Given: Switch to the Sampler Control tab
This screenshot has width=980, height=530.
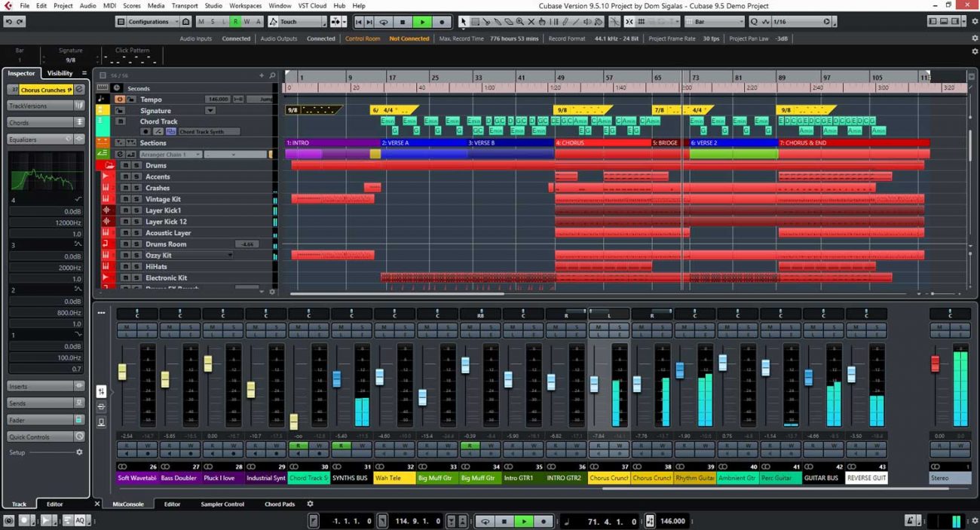Looking at the screenshot, I should pos(222,504).
